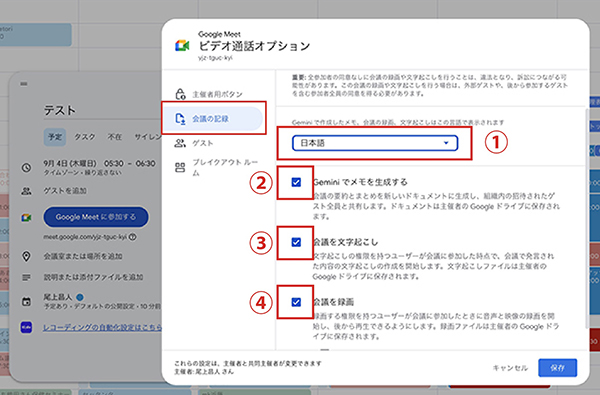Screen dimensions: 600x395
Task: Click the Meet icon beside join button
Action: pyautogui.click(x=26, y=217)
